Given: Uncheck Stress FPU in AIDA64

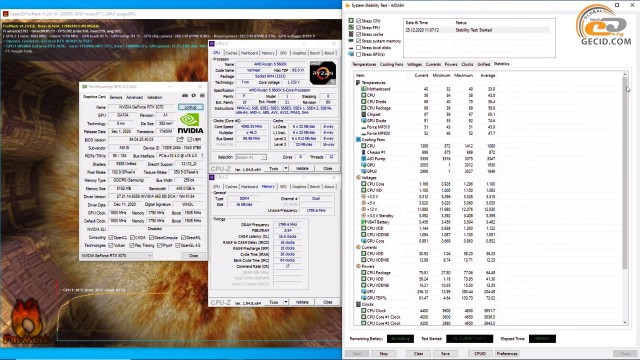Looking at the screenshot, I should (x=358, y=27).
